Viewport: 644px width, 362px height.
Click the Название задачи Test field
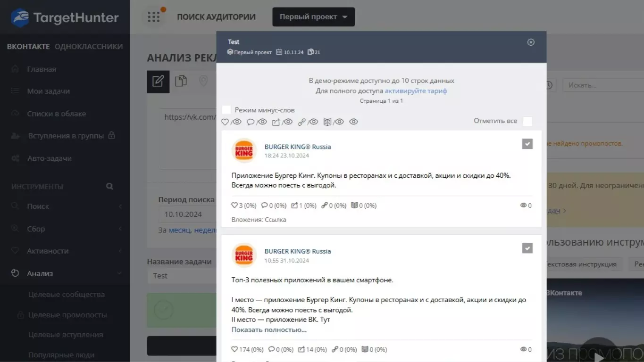pos(182,276)
